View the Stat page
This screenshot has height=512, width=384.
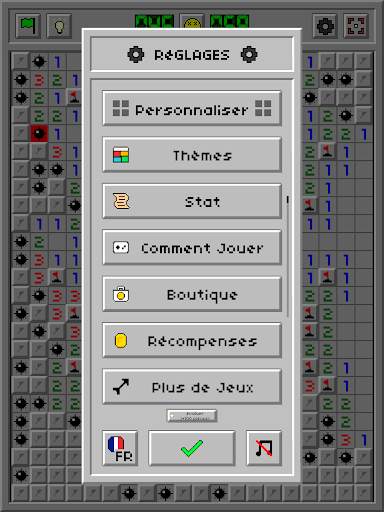tap(192, 201)
